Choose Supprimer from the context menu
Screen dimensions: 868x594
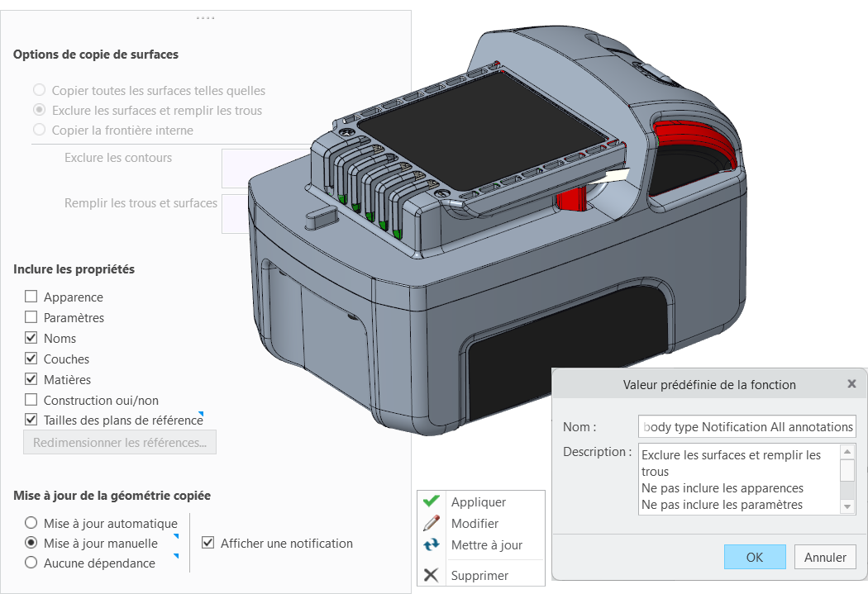click(x=479, y=575)
